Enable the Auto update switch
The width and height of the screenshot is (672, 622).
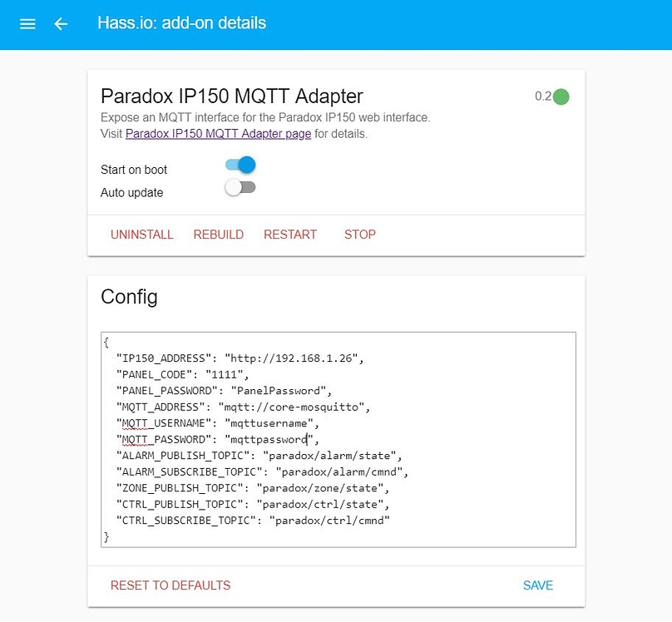coord(240,188)
